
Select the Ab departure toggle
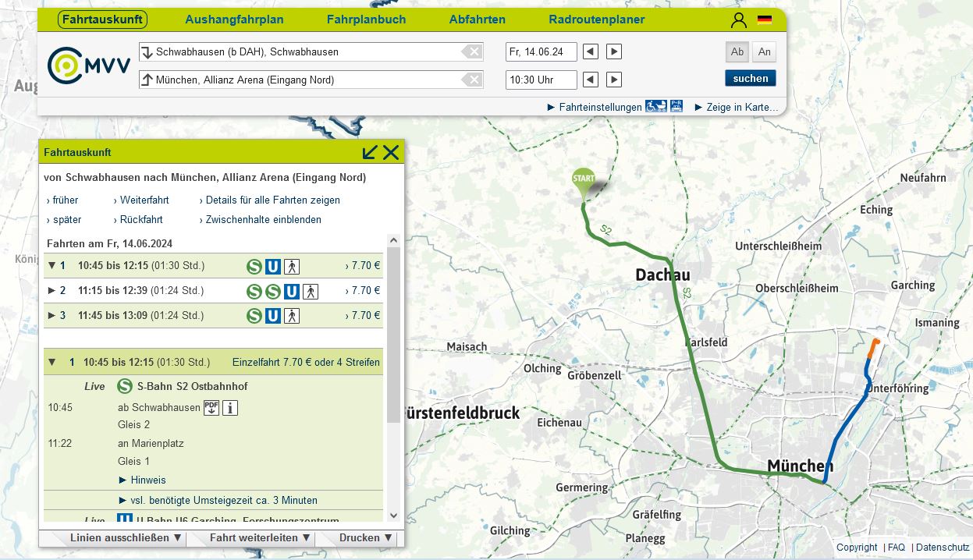point(737,52)
